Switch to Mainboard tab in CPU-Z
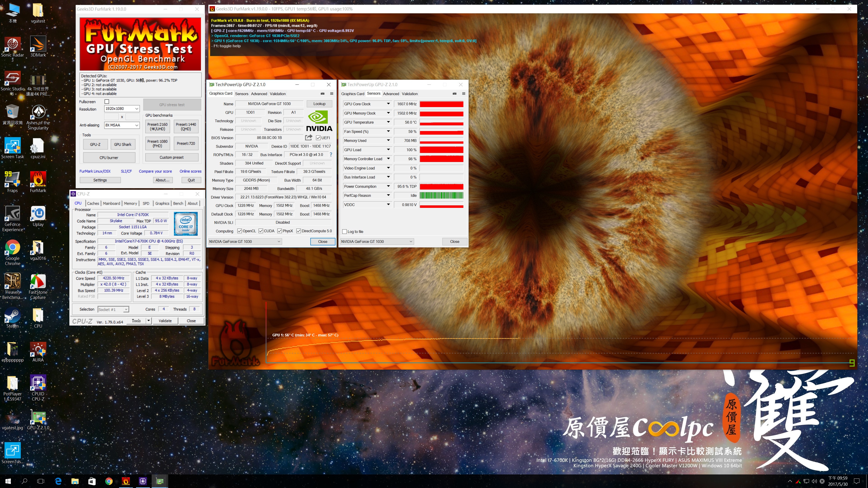The image size is (868, 488). pos(111,203)
